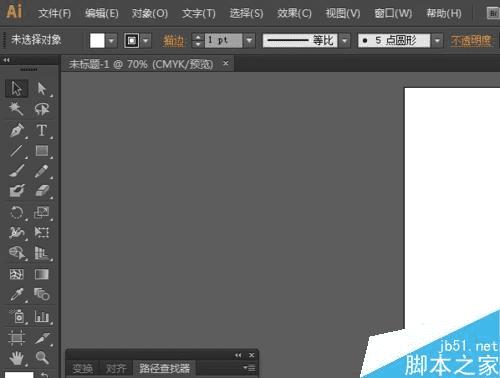Close the 未标题-1 document tab
This screenshot has height=378, width=500.
point(226,63)
